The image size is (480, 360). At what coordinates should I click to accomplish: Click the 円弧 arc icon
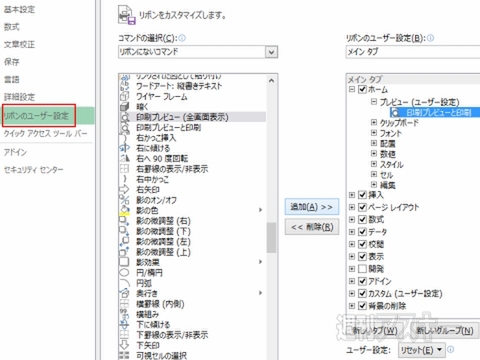[x=124, y=283]
